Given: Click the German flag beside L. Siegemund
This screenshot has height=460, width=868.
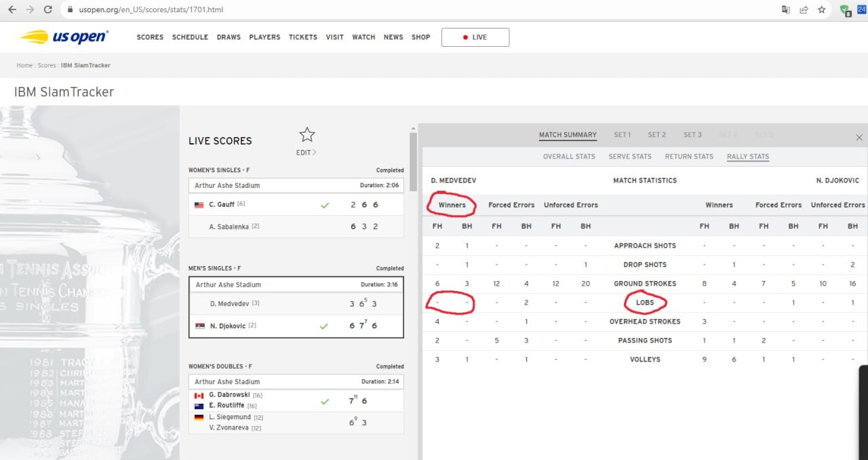Looking at the screenshot, I should coord(199,417).
